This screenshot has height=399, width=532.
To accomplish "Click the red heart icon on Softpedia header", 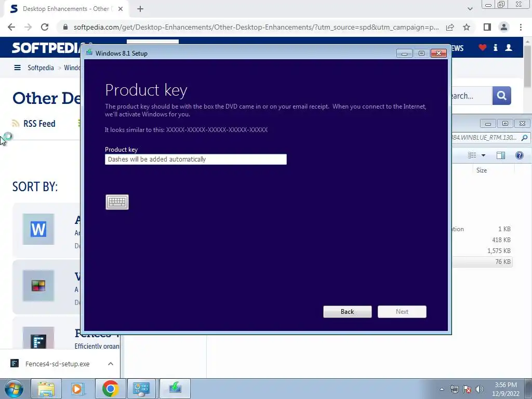I will tap(483, 48).
